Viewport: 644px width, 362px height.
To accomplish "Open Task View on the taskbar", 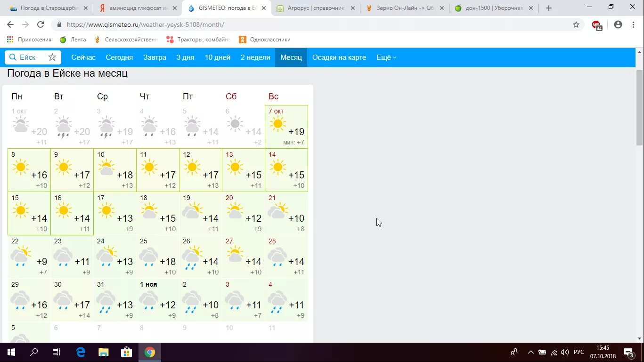I will [57, 352].
